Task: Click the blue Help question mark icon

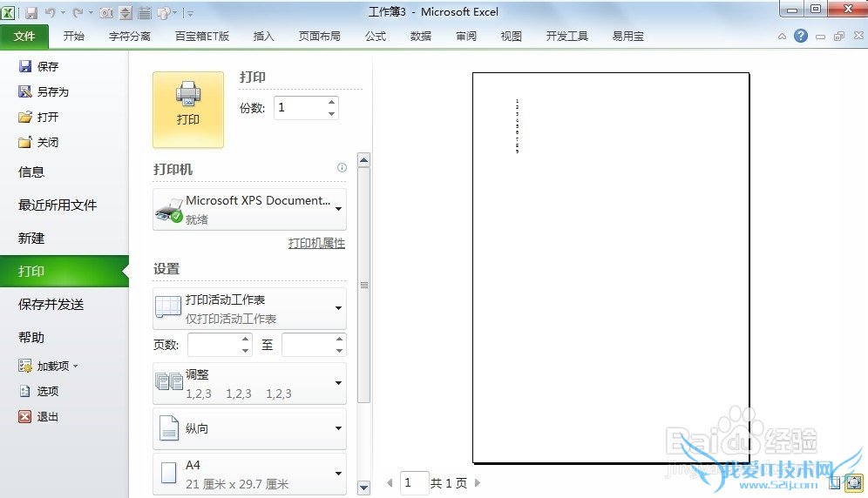Action: pos(801,36)
